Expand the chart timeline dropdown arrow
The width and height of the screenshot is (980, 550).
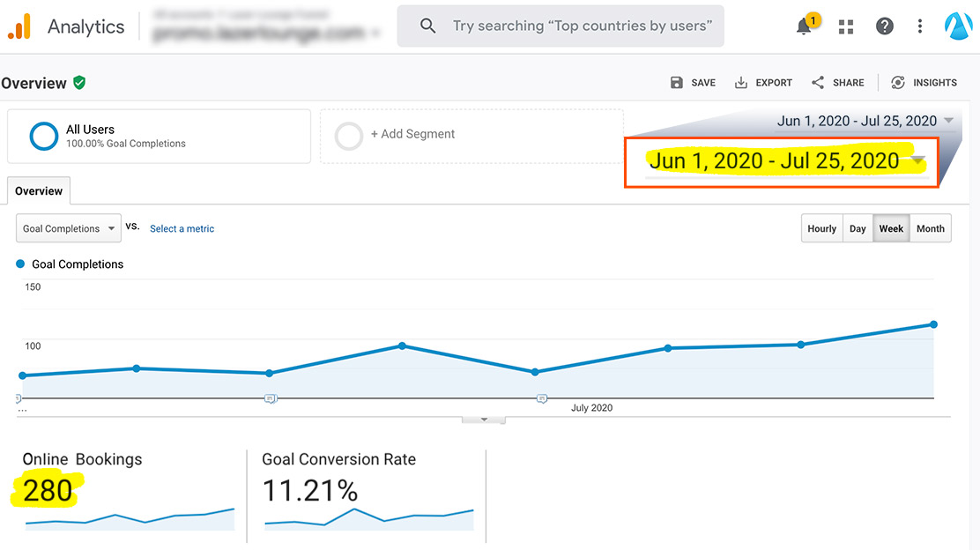click(483, 420)
